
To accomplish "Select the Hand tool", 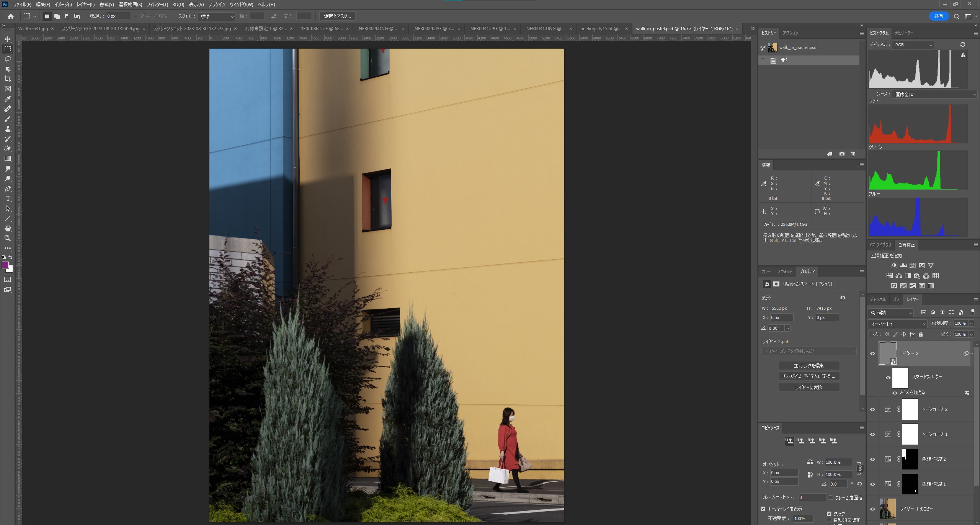I will point(8,228).
